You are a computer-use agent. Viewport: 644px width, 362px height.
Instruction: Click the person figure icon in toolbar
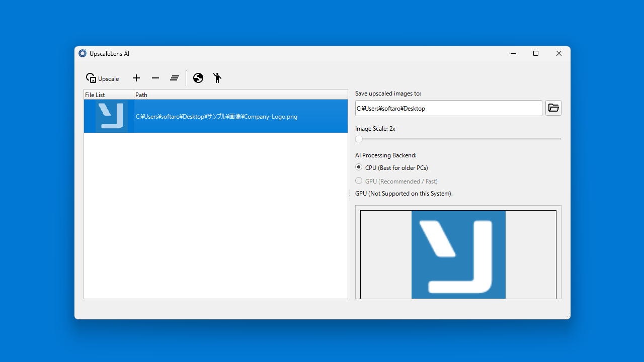[x=217, y=78]
